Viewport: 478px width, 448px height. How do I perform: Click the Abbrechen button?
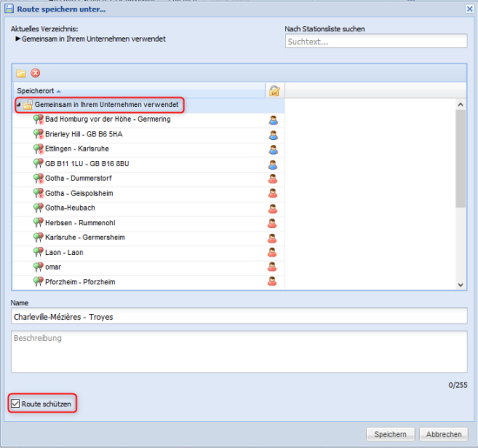tap(443, 434)
